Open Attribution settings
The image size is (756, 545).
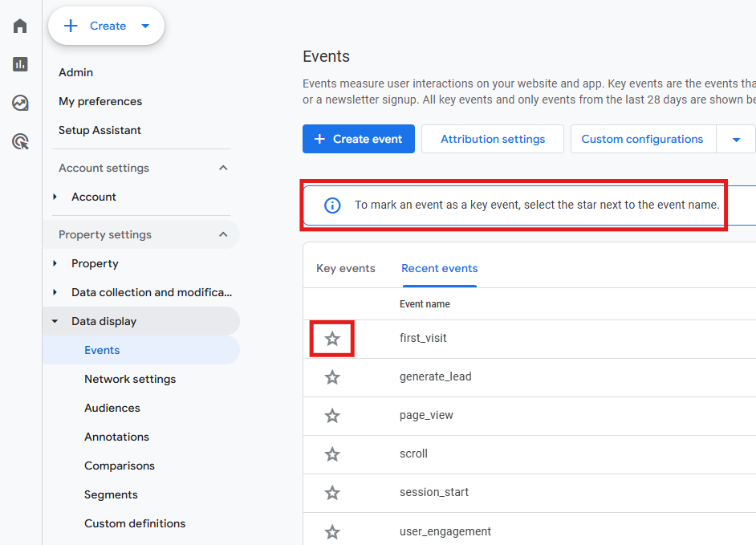click(x=493, y=139)
